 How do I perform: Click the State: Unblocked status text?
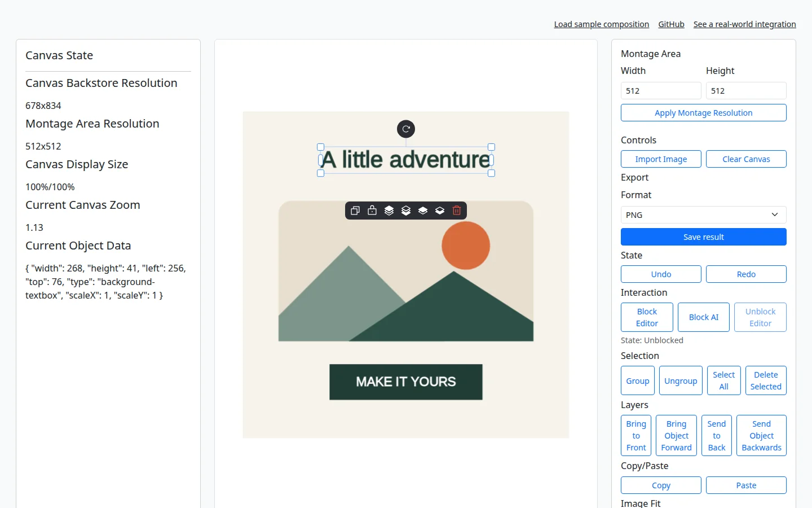pos(652,340)
